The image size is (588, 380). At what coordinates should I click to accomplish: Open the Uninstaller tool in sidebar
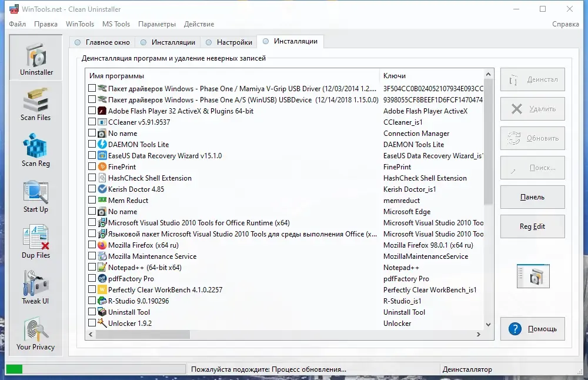(36, 58)
